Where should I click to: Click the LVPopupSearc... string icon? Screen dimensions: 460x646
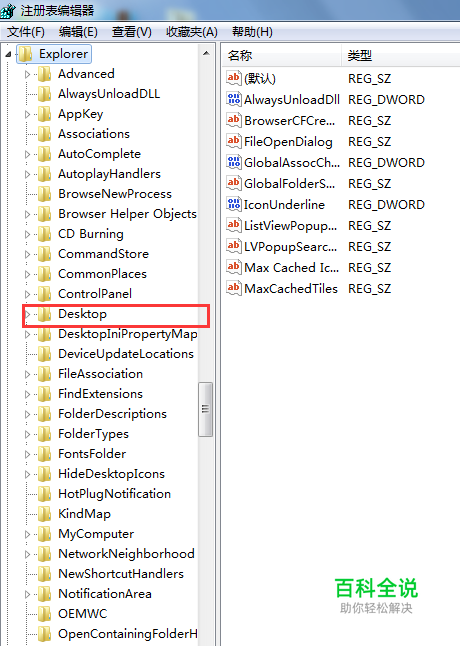pyautogui.click(x=234, y=246)
